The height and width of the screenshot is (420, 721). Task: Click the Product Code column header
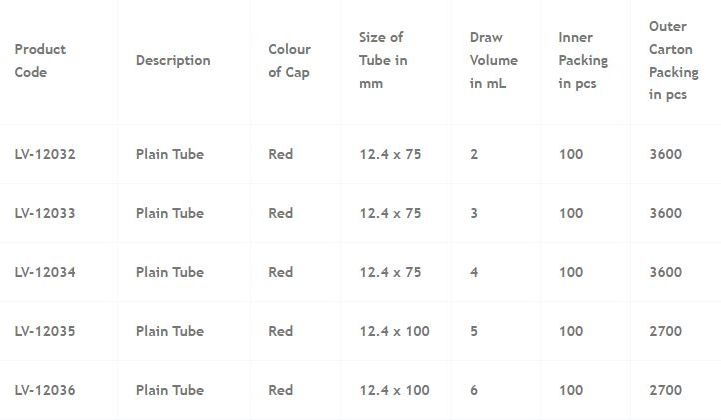pyautogui.click(x=40, y=60)
